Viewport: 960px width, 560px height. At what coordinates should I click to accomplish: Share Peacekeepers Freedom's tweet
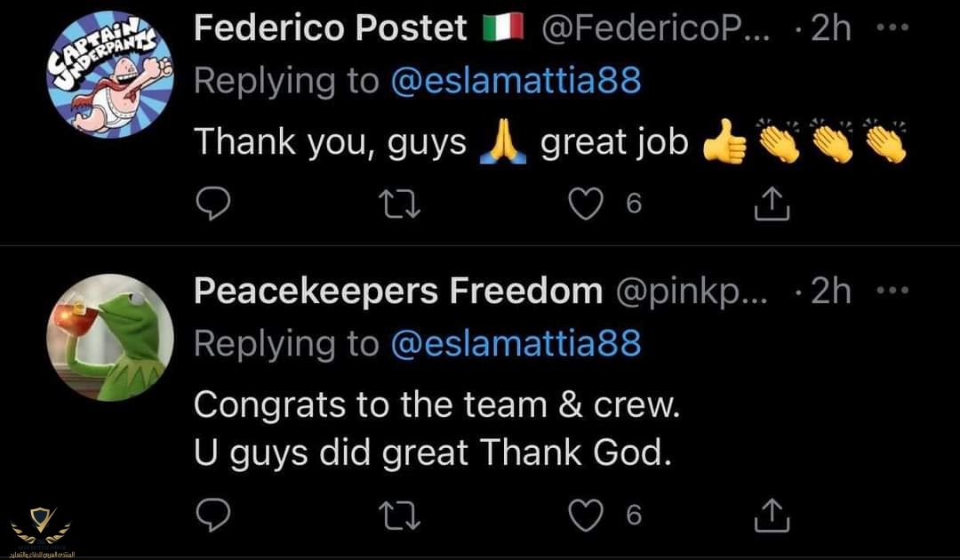pyautogui.click(x=772, y=515)
